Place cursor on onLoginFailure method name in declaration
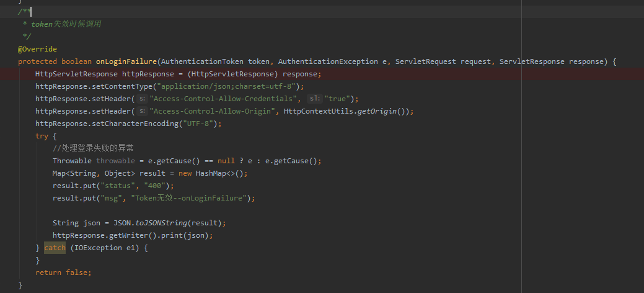 click(126, 61)
